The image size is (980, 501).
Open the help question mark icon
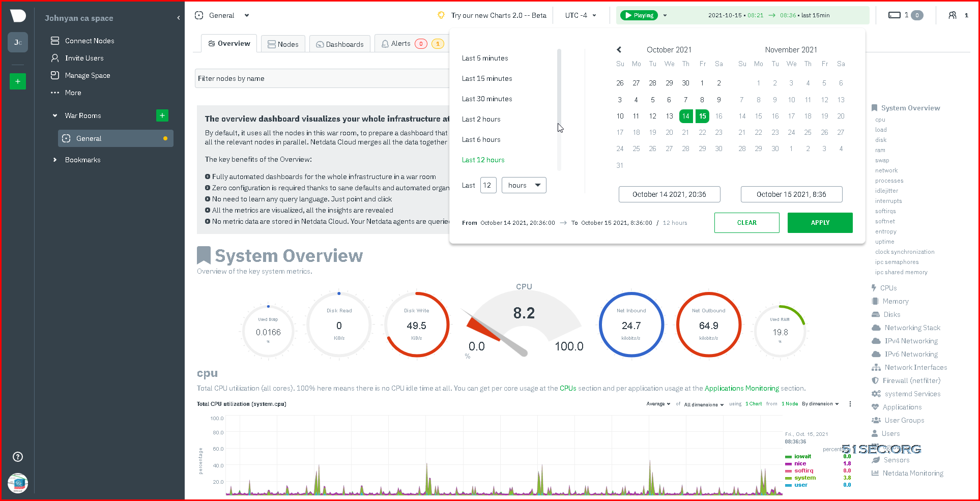pos(18,457)
